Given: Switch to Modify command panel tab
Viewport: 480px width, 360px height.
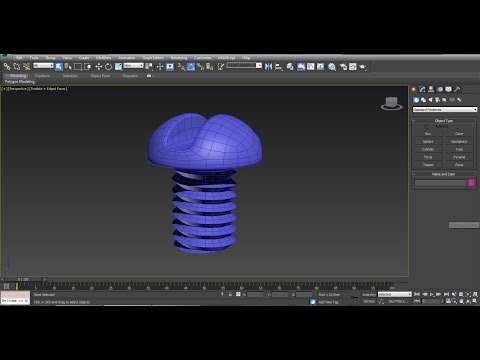Looking at the screenshot, I should 422,89.
